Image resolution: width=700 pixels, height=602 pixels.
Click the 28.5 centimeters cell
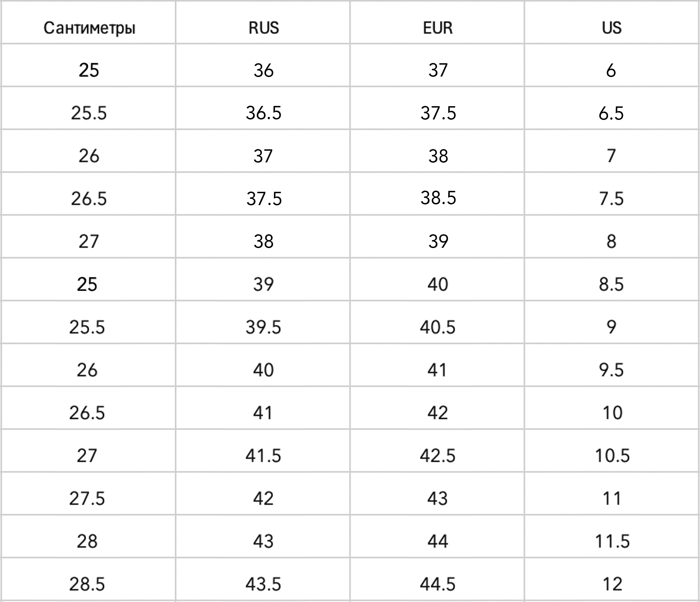click(x=87, y=584)
